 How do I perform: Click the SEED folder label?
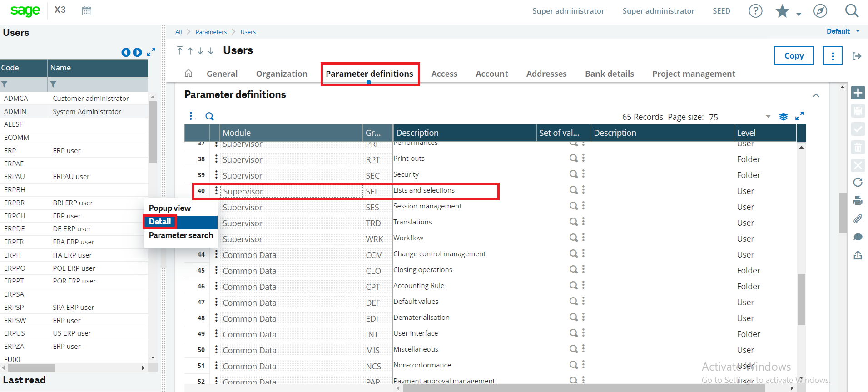pyautogui.click(x=721, y=11)
